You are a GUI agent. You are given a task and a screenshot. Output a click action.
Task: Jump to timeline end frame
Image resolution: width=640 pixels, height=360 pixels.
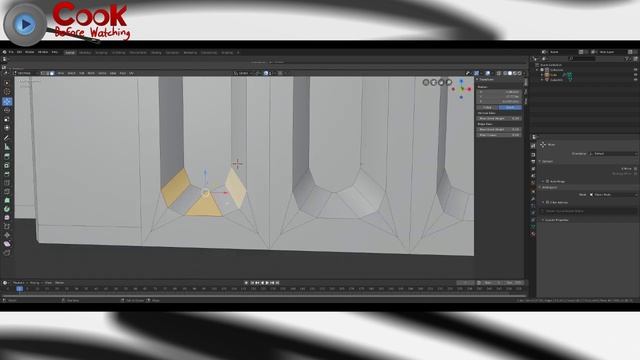[x=277, y=282]
